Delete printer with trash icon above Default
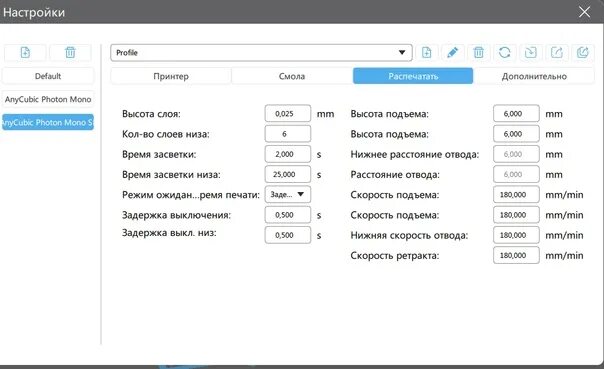The image size is (604, 369). tap(70, 52)
